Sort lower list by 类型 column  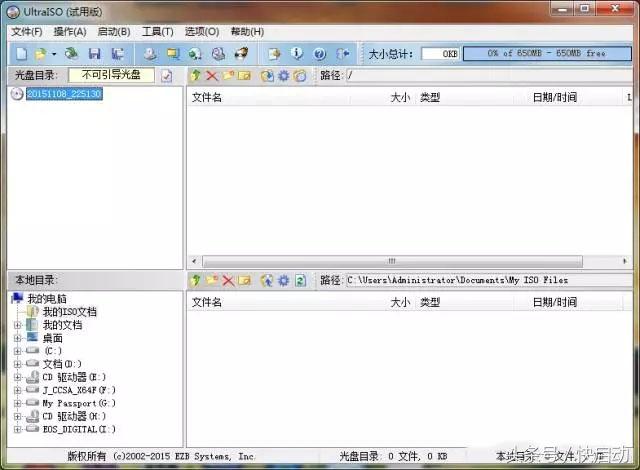[464, 302]
